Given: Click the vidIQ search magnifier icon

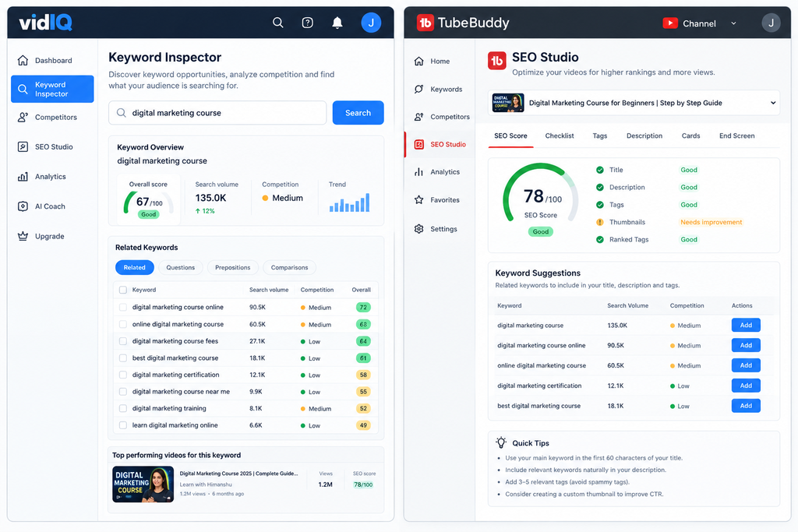Looking at the screenshot, I should [x=278, y=23].
